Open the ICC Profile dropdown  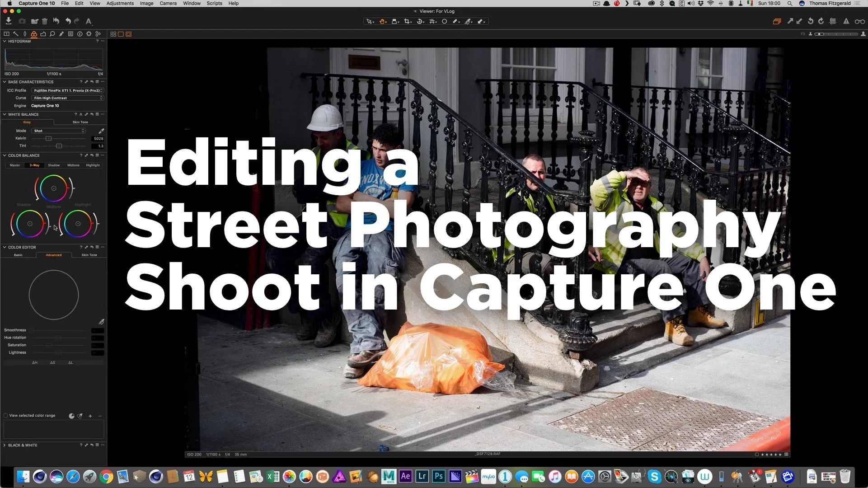click(68, 90)
